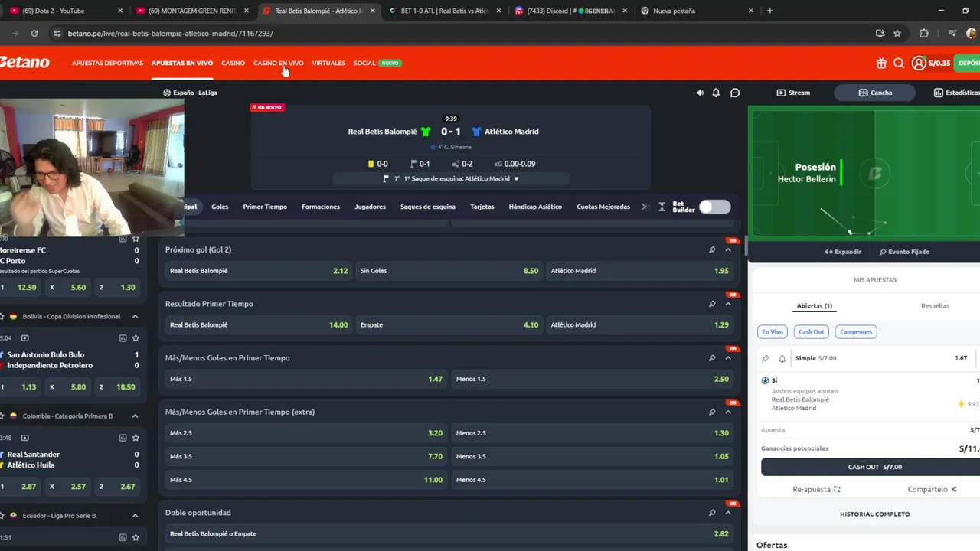The height and width of the screenshot is (551, 980).
Task: Select Más 1.5 odds 1.47
Action: click(306, 379)
